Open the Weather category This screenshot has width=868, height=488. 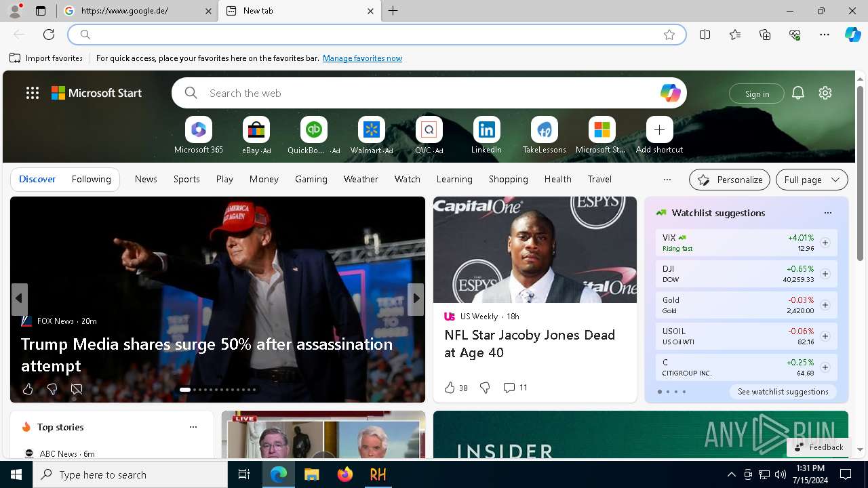pos(361,179)
